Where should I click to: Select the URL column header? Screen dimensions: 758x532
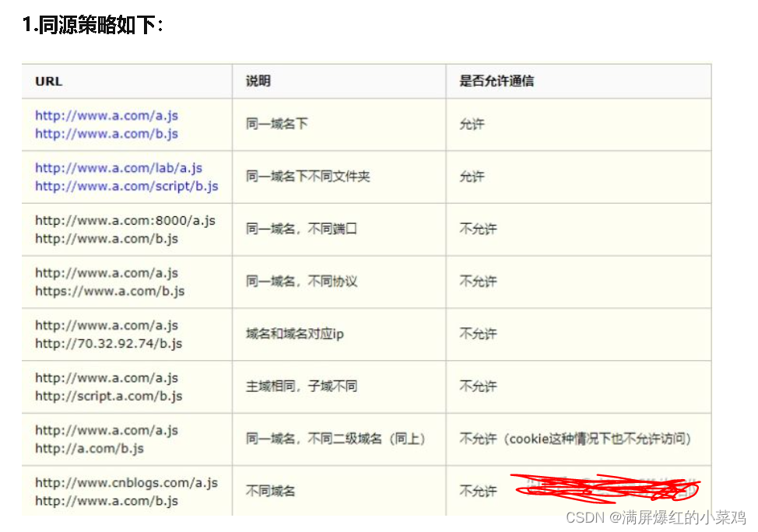48,81
